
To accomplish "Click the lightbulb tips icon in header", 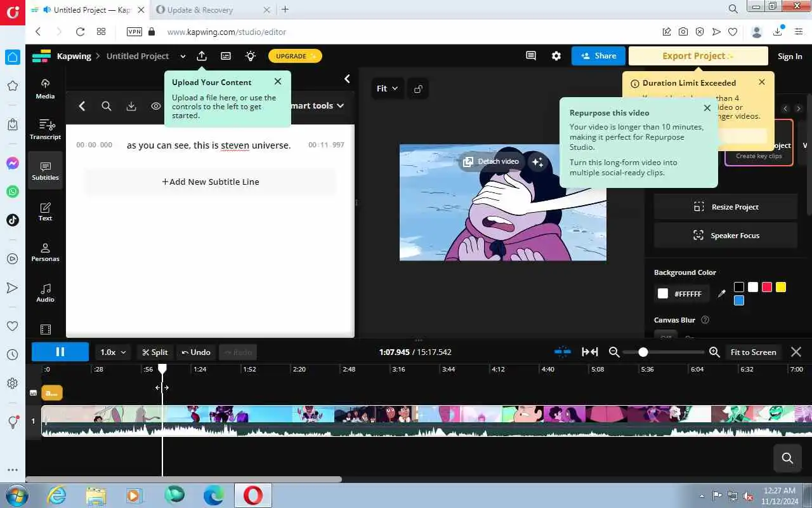I will tap(251, 56).
